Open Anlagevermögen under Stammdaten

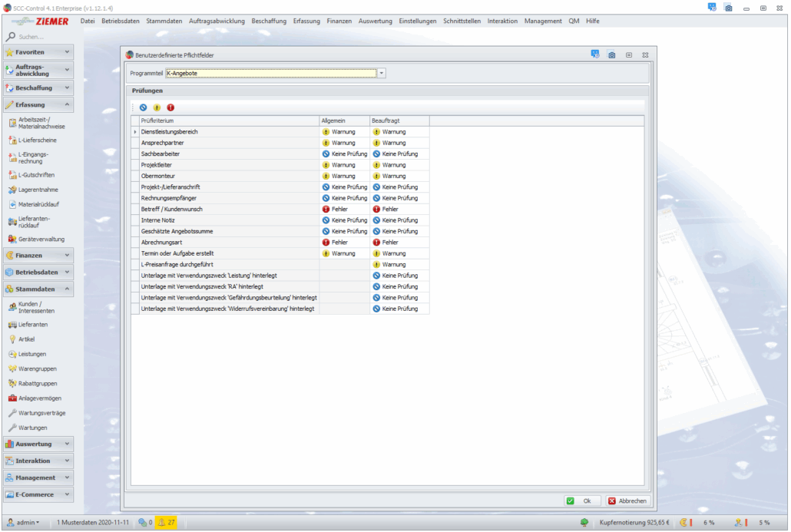[x=40, y=398]
